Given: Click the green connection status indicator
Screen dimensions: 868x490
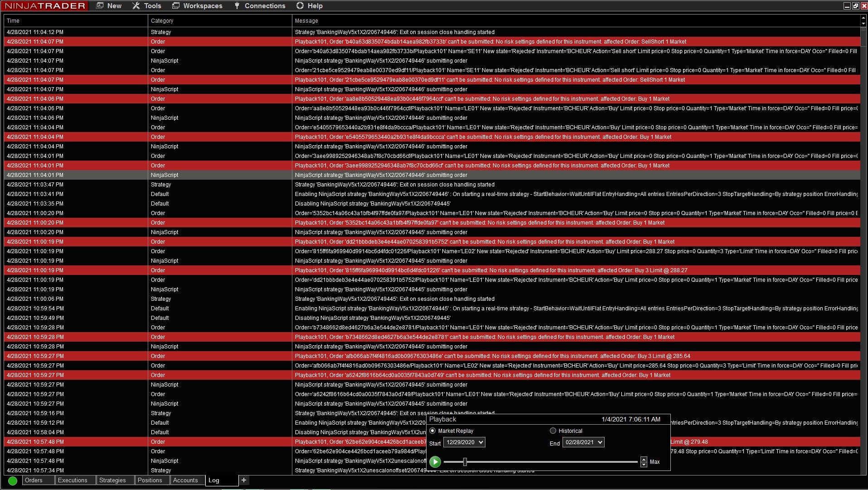Looking at the screenshot, I should click(x=13, y=481).
